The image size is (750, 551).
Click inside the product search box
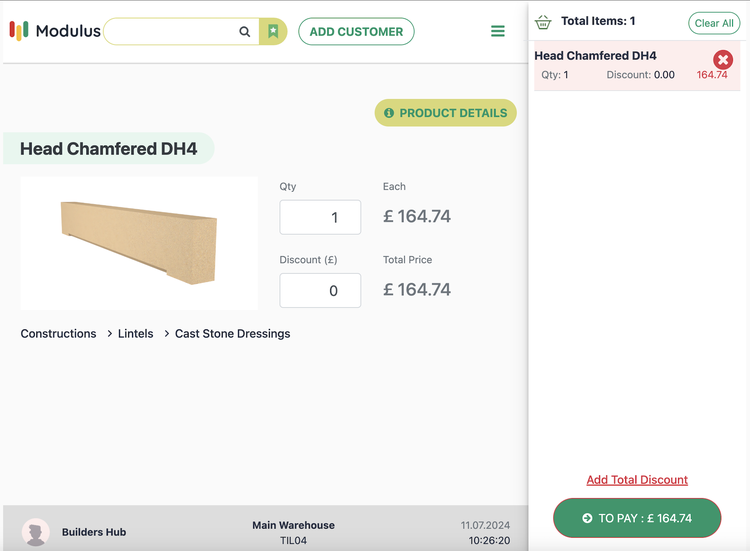[x=172, y=32]
